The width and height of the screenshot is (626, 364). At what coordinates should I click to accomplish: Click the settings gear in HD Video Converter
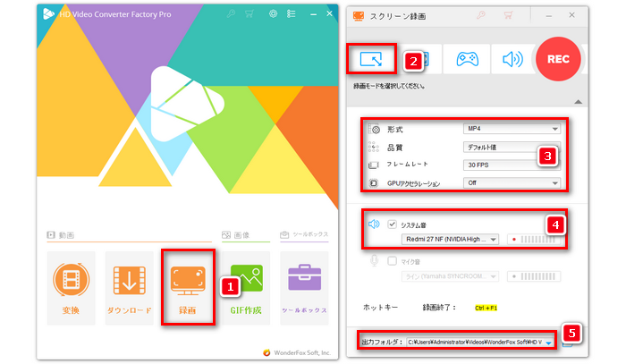click(273, 14)
